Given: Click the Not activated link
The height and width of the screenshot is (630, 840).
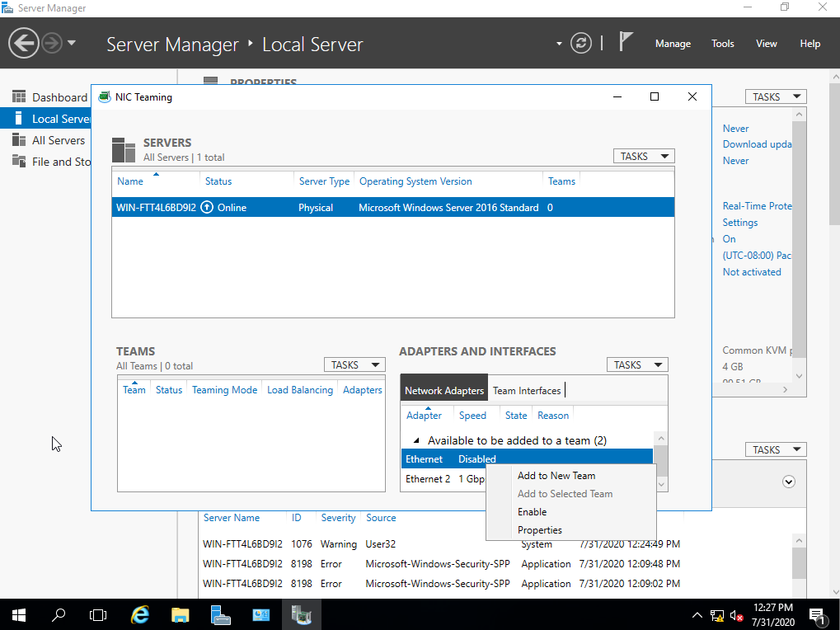Looking at the screenshot, I should point(752,271).
